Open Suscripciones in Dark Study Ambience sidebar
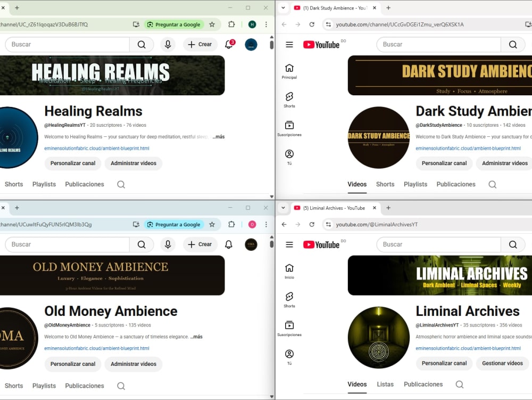Viewport: 532px width, 400px height. pos(289,129)
